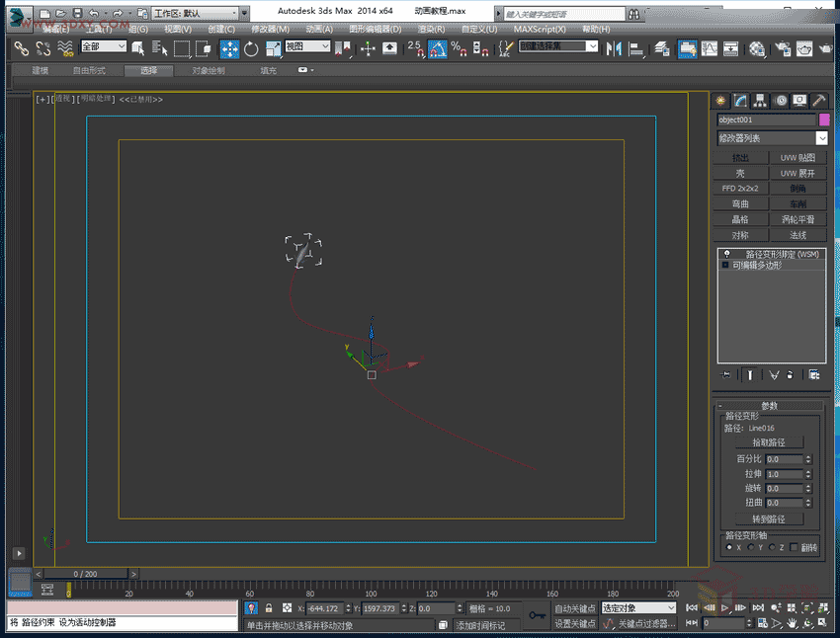This screenshot has width=840, height=638.
Task: Open the named selection sets dropdown
Action: tap(558, 46)
